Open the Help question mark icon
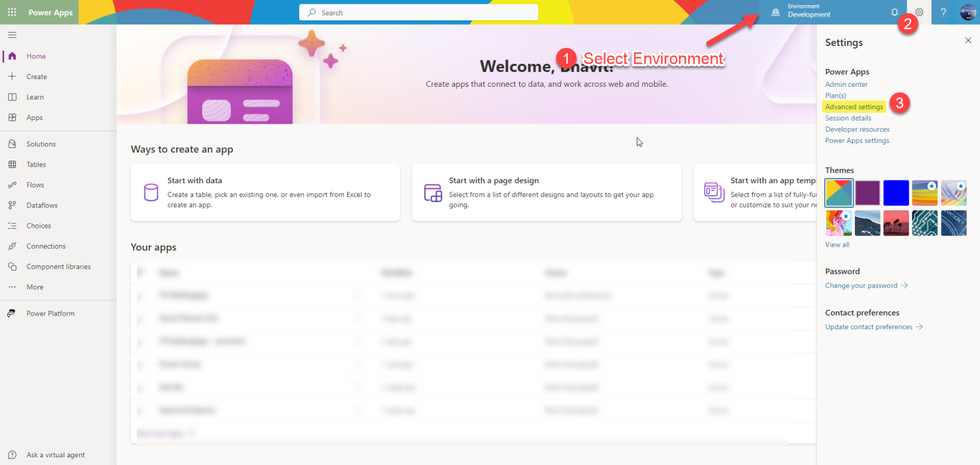This screenshot has width=980, height=465. 944,12
